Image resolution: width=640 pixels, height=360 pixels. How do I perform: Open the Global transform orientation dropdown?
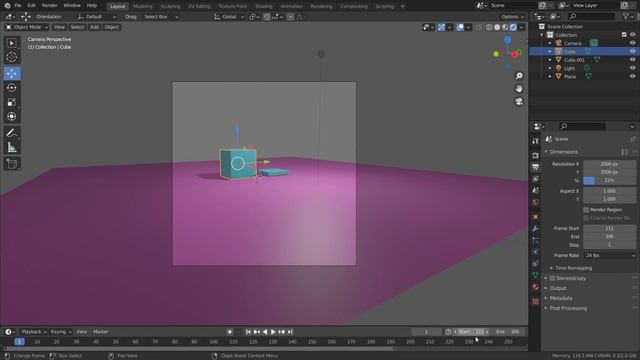point(229,17)
